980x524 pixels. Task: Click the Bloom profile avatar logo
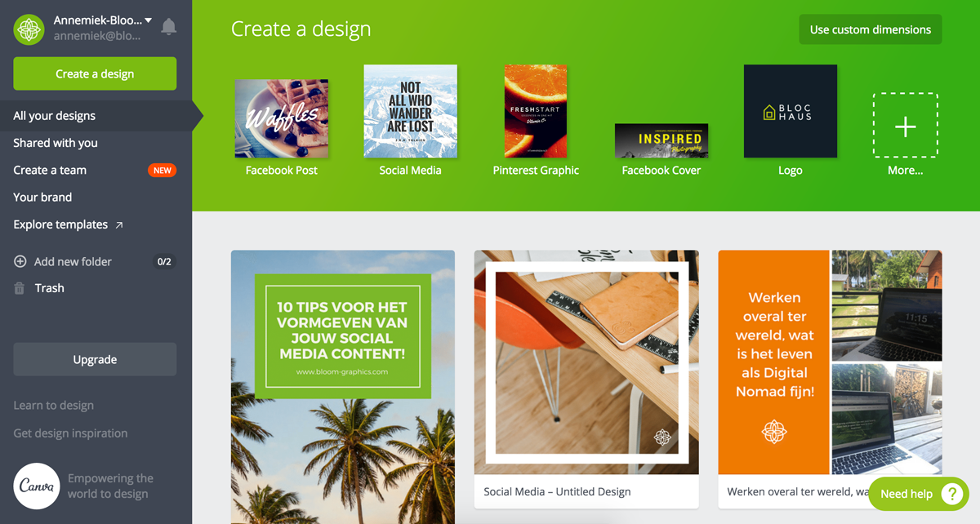[x=29, y=29]
